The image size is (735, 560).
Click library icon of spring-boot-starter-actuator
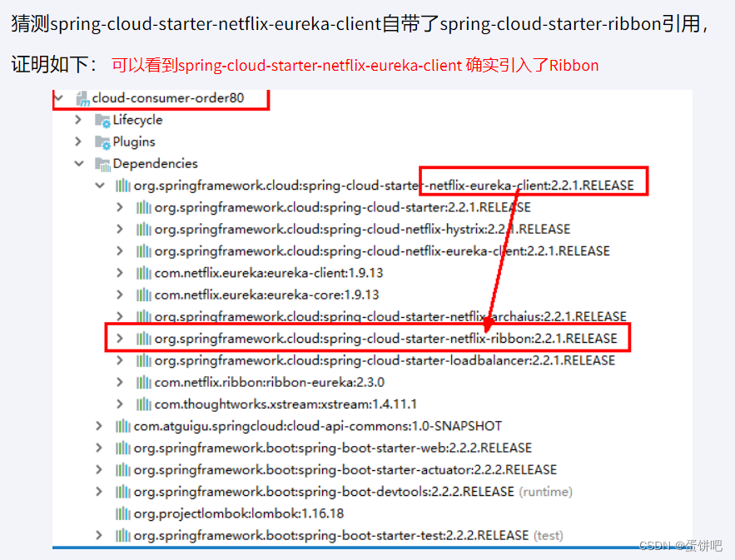(123, 469)
